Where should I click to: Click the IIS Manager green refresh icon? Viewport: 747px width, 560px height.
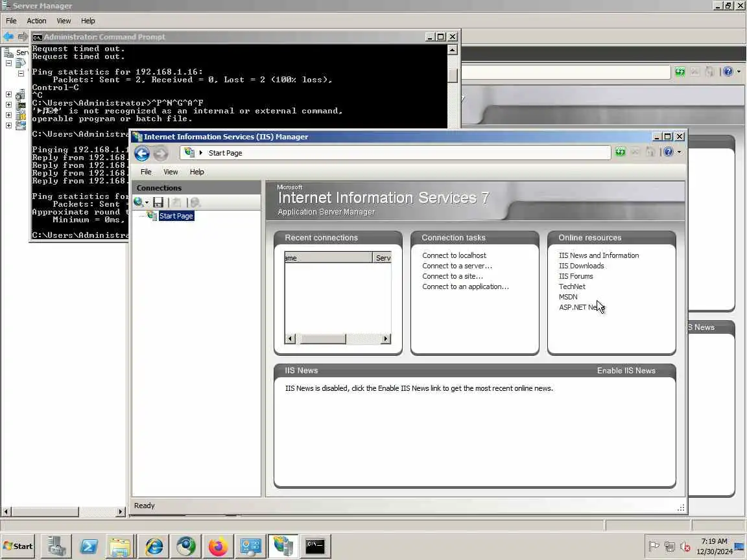[x=621, y=152]
